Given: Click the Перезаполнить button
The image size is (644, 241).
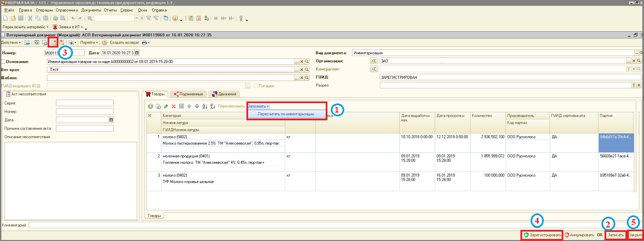Looking at the screenshot, I should (x=231, y=106).
